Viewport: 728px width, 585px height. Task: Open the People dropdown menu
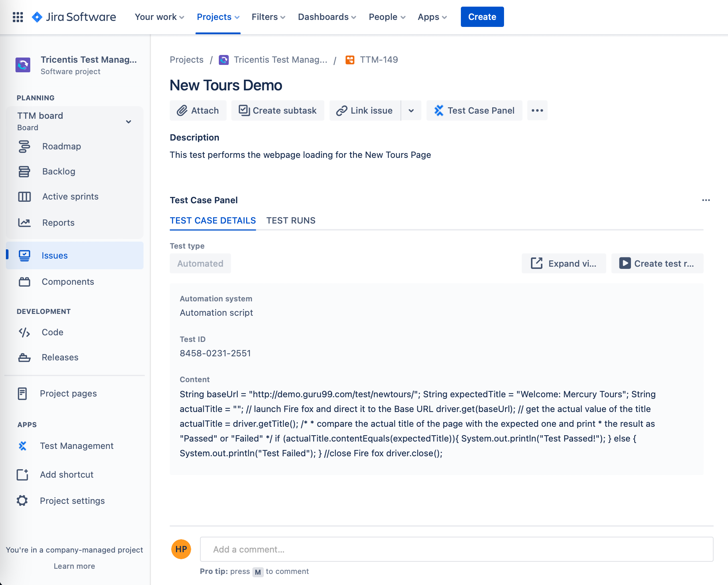tap(387, 17)
